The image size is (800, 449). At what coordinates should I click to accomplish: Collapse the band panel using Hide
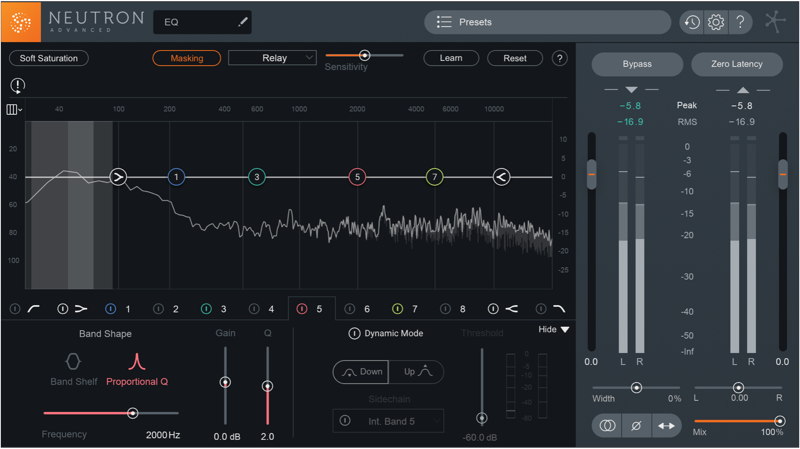554,330
